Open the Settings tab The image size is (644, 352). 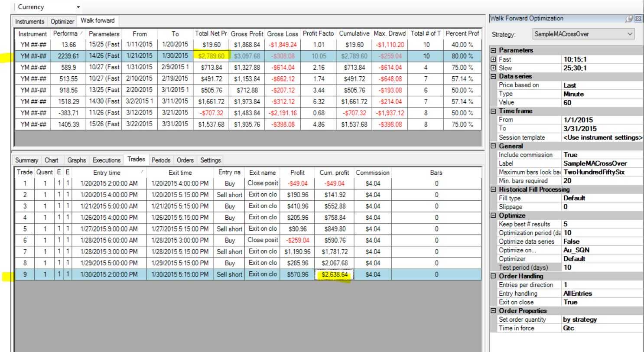(211, 160)
